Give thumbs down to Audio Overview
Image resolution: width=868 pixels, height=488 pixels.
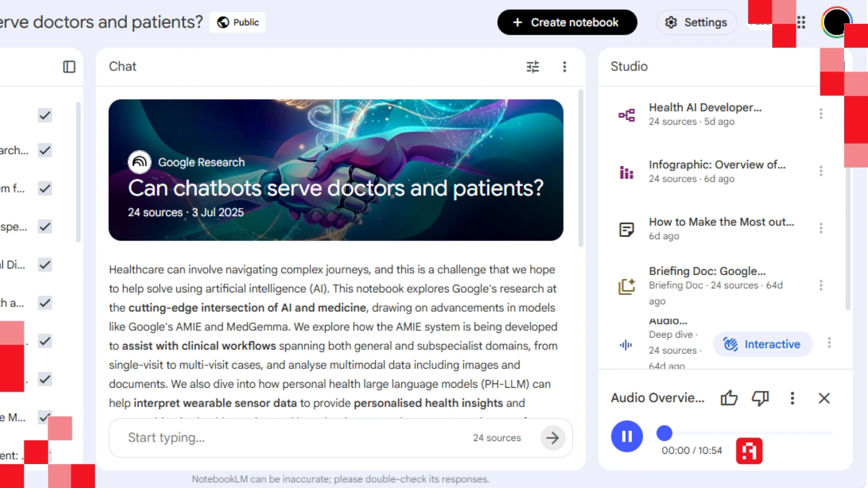[x=760, y=398]
